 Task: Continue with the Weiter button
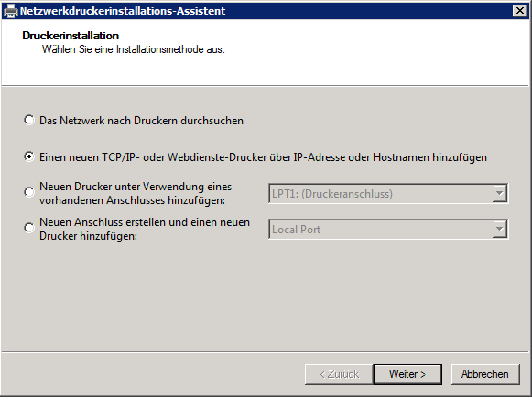click(407, 374)
